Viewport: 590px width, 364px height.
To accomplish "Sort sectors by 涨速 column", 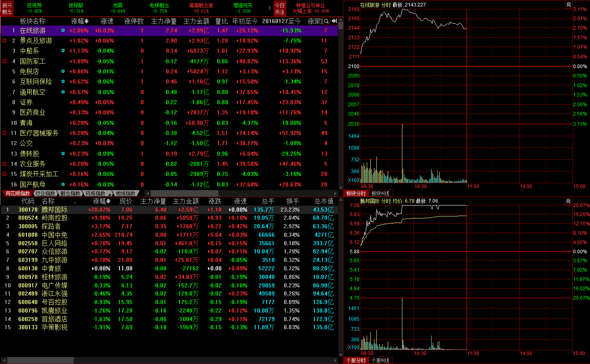I will pos(107,21).
